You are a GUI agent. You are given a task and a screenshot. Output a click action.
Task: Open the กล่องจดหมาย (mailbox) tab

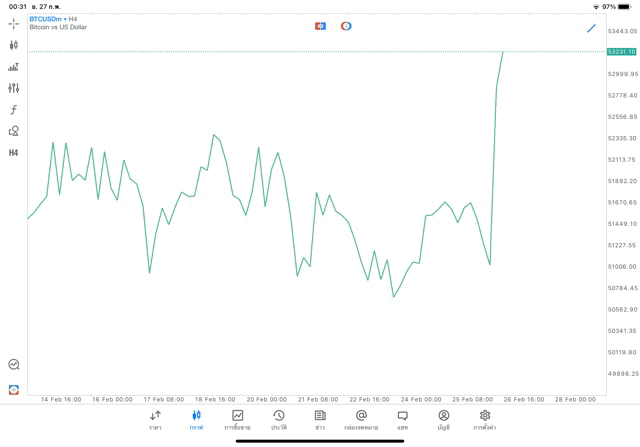pyautogui.click(x=361, y=420)
